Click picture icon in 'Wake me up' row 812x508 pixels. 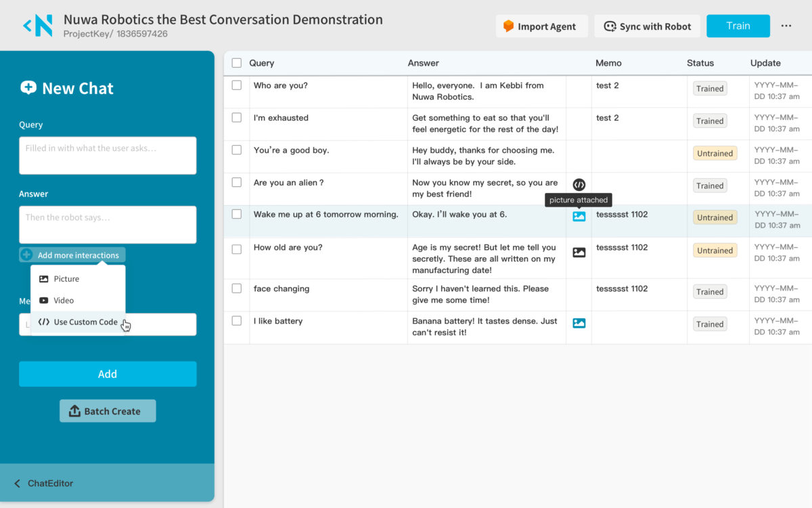[x=579, y=217]
